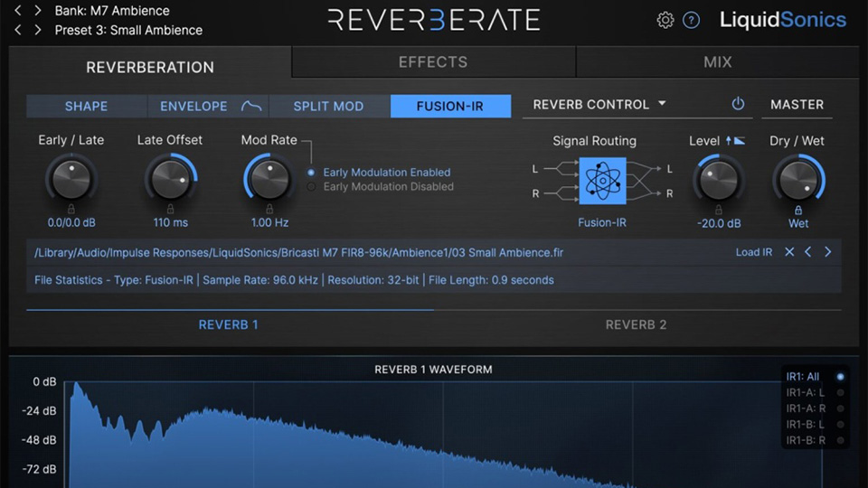Switch to the Effects tab
This screenshot has width=868, height=488.
(433, 62)
